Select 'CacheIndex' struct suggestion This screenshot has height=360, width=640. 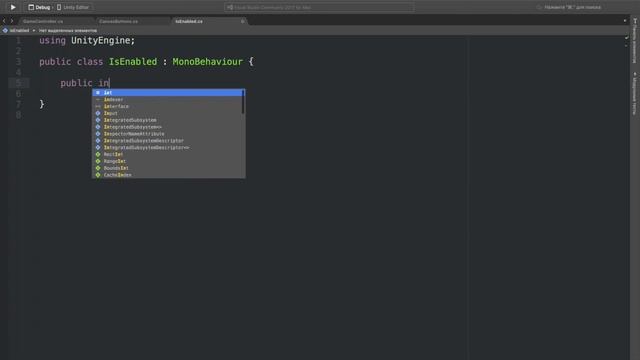click(168, 175)
